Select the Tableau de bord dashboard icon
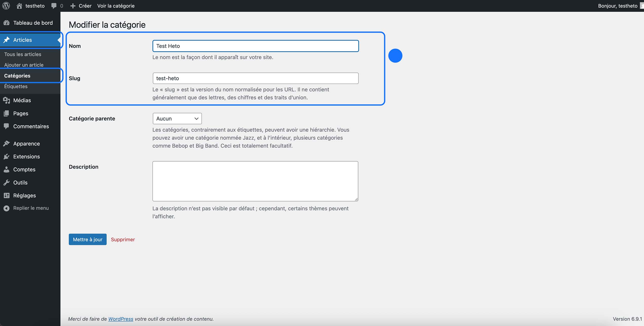Screen dimensions: 644x326 (x=6, y=23)
